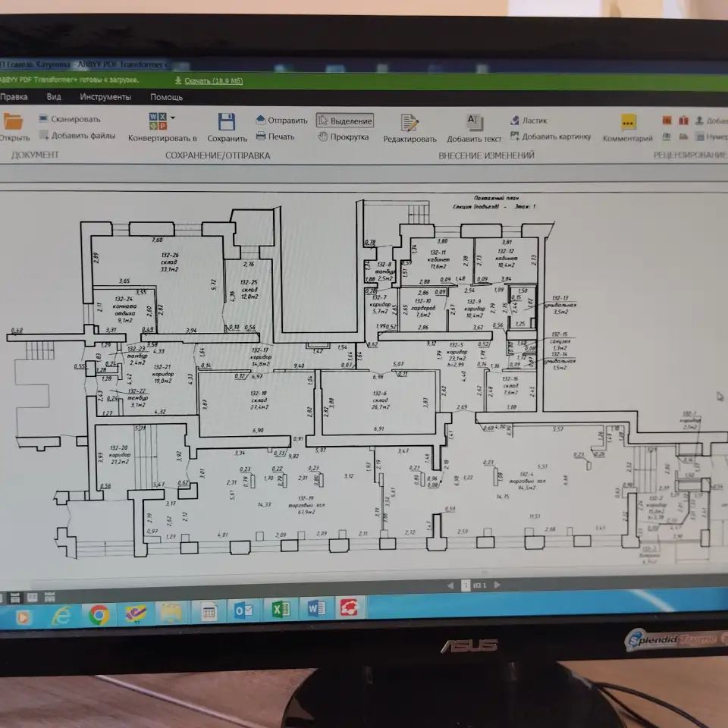Open the Инструменты menu
This screenshot has height=728, width=728.
click(105, 97)
